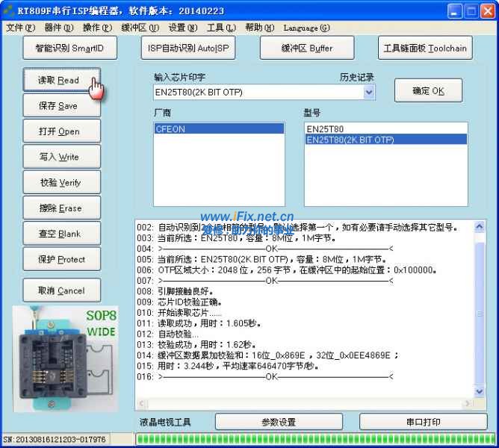The image size is (499, 448).
Task: Open the Buffer window button
Action: (306, 48)
